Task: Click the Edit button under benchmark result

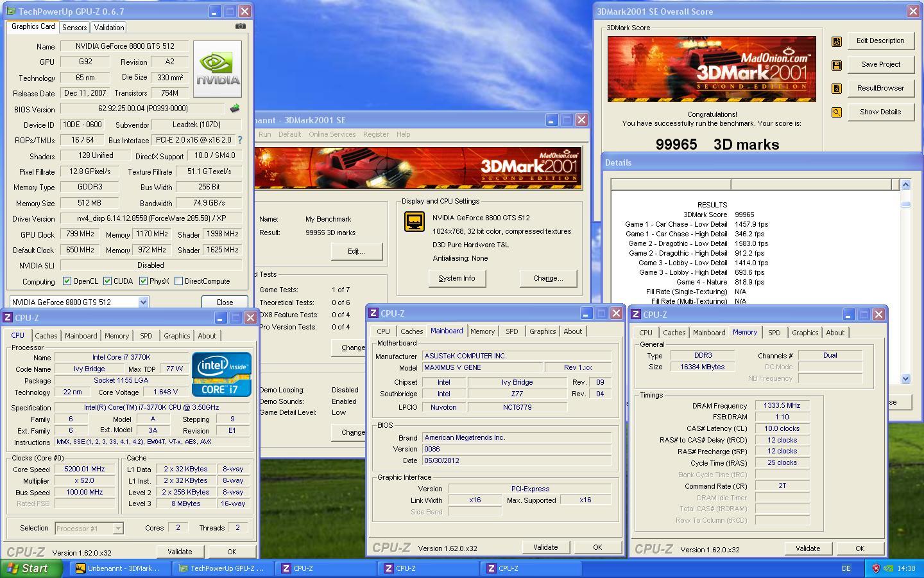Action: coord(356,251)
